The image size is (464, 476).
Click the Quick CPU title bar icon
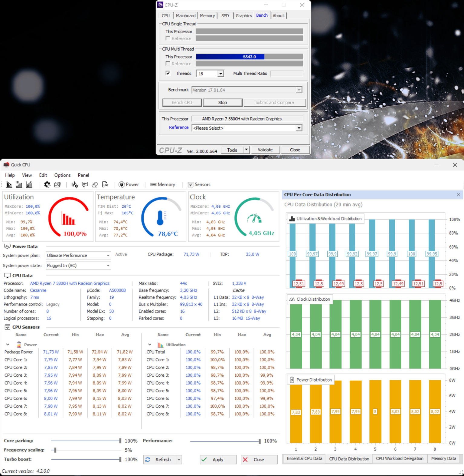(x=6, y=164)
